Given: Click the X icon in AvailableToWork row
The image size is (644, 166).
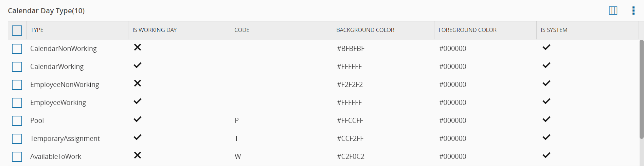Looking at the screenshot, I should [138, 155].
